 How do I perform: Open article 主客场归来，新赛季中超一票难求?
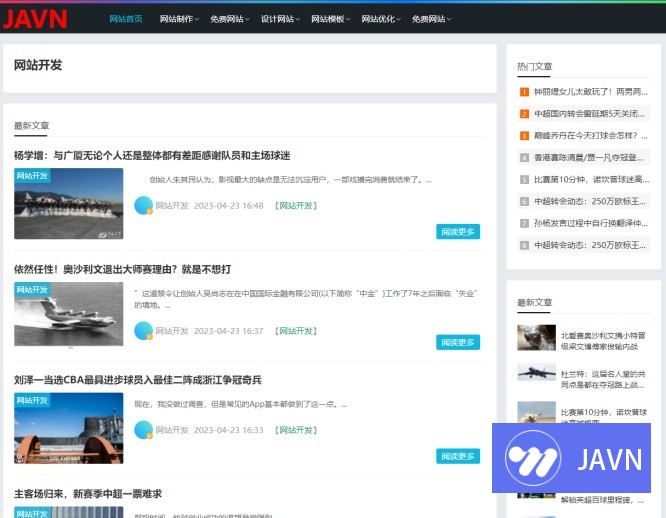point(88,494)
